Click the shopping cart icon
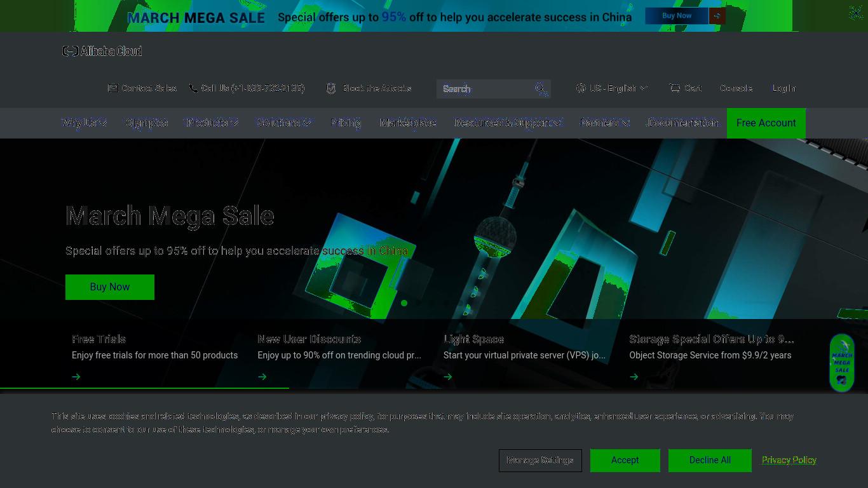The height and width of the screenshot is (488, 868). coord(675,88)
